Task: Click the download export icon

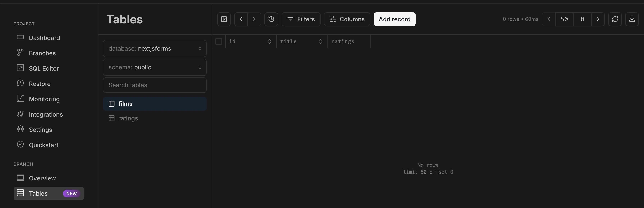Action: 632,19
